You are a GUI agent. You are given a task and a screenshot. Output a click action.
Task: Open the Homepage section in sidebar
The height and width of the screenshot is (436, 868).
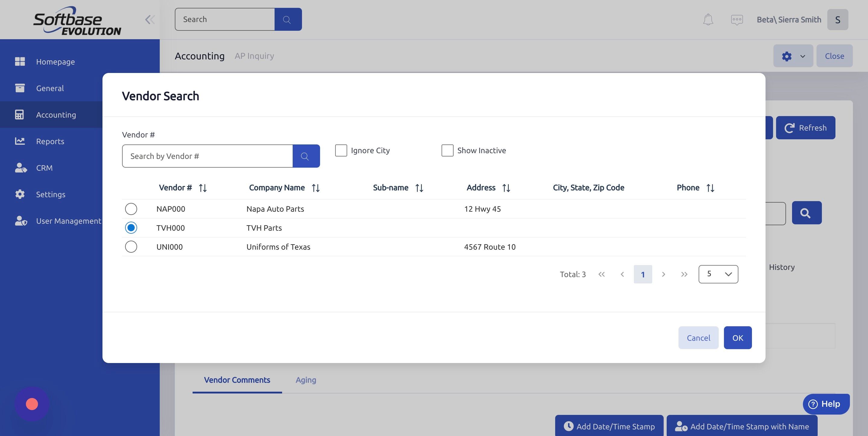coord(20,62)
